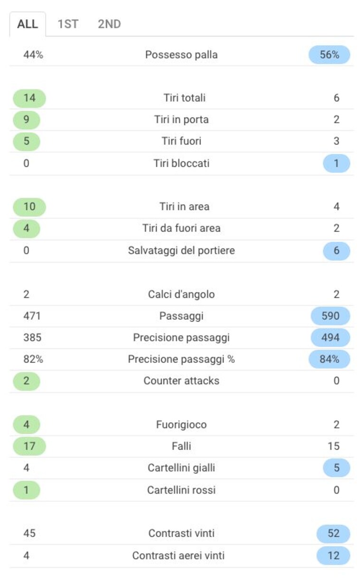Select the 84% pass accuracy badge

coord(329,359)
